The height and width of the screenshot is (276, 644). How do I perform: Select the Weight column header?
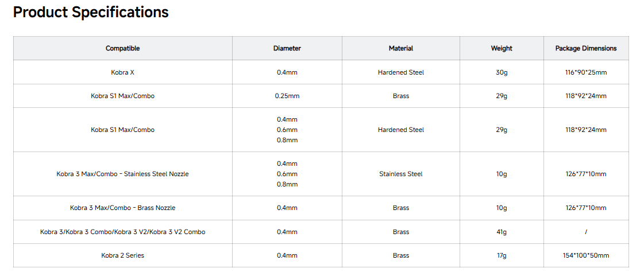(x=502, y=48)
